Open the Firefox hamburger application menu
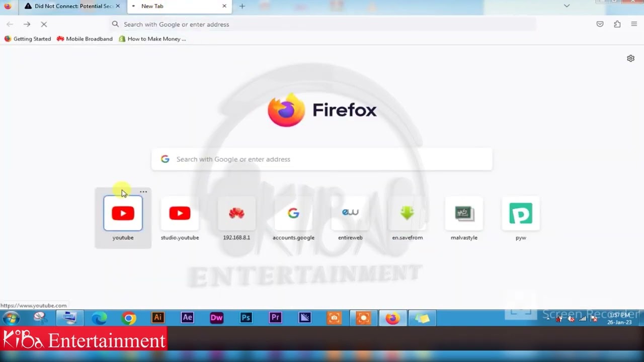 click(634, 24)
